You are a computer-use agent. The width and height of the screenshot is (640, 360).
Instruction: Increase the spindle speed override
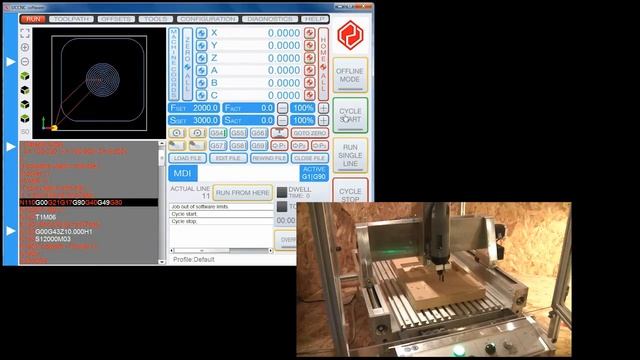(x=323, y=120)
